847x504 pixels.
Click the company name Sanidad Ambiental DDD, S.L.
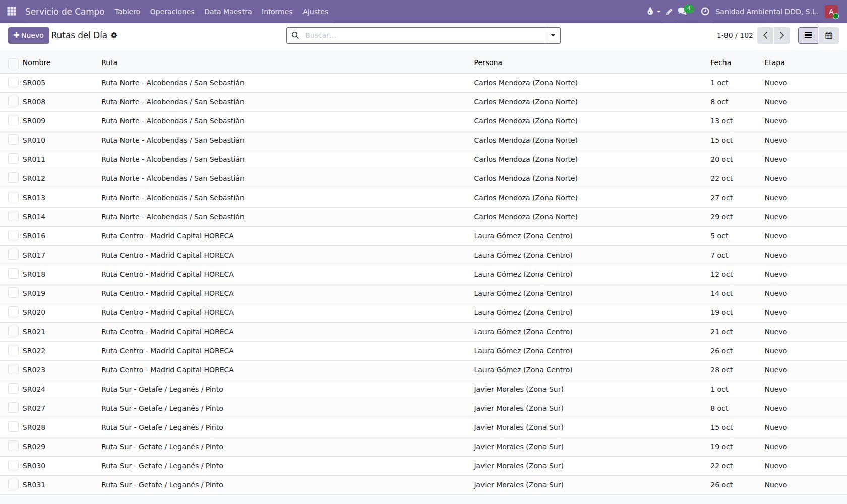767,11
